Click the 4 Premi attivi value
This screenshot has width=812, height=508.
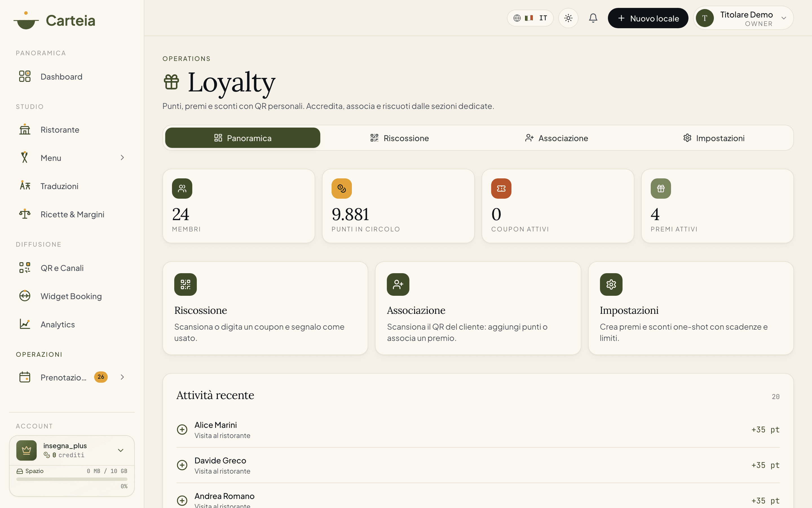point(655,214)
